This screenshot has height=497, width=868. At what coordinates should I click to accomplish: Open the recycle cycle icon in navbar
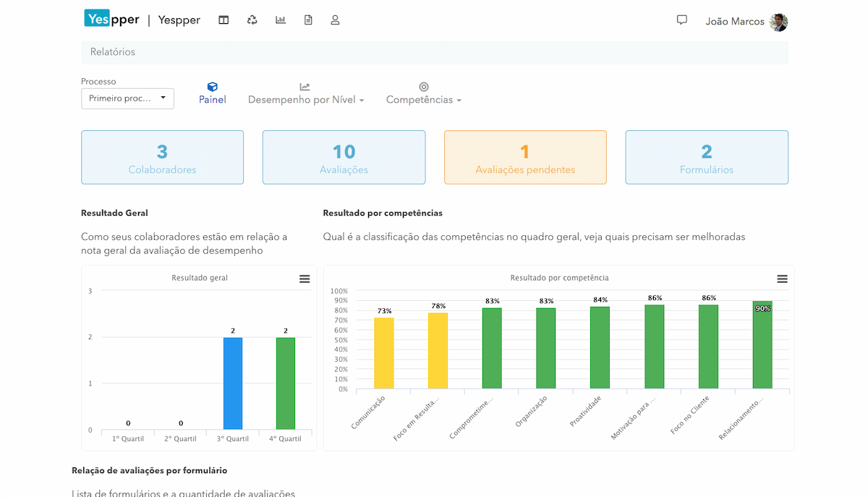pyautogui.click(x=252, y=20)
